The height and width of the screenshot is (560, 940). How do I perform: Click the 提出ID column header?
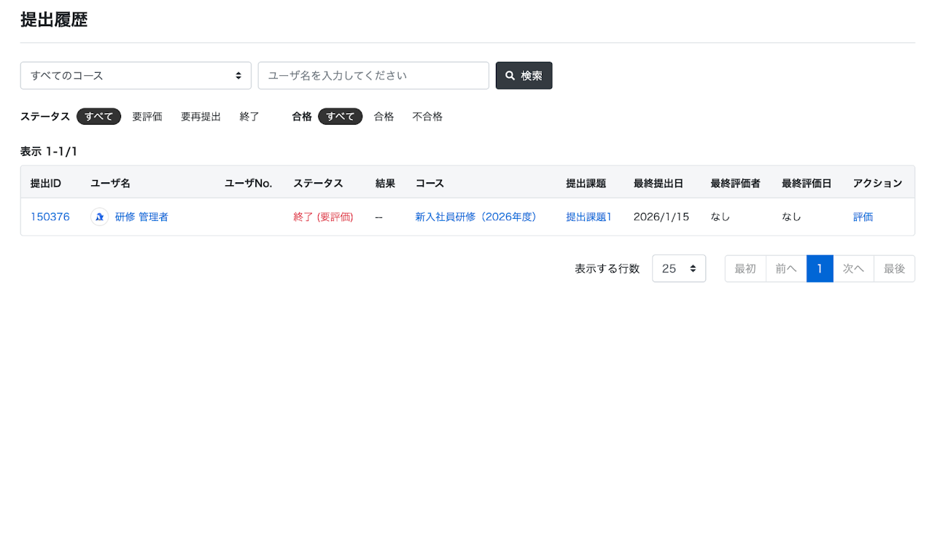coord(46,183)
